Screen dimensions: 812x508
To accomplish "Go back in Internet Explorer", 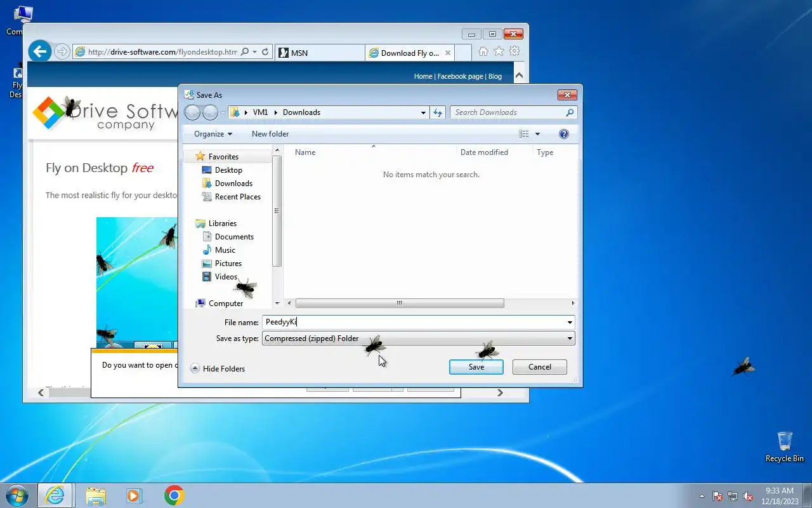I will 40,51.
